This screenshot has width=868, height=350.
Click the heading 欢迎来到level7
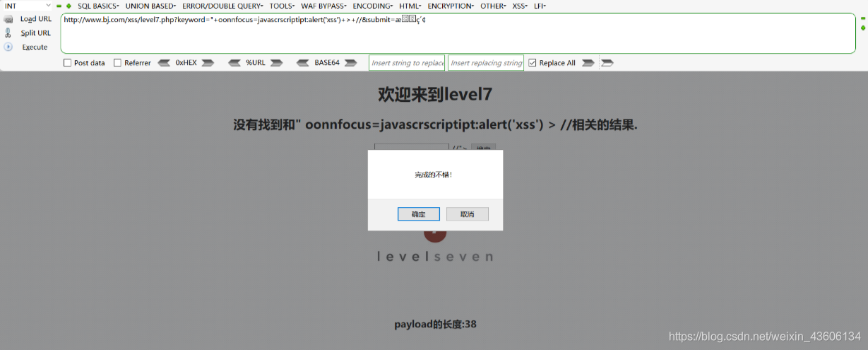pos(434,94)
